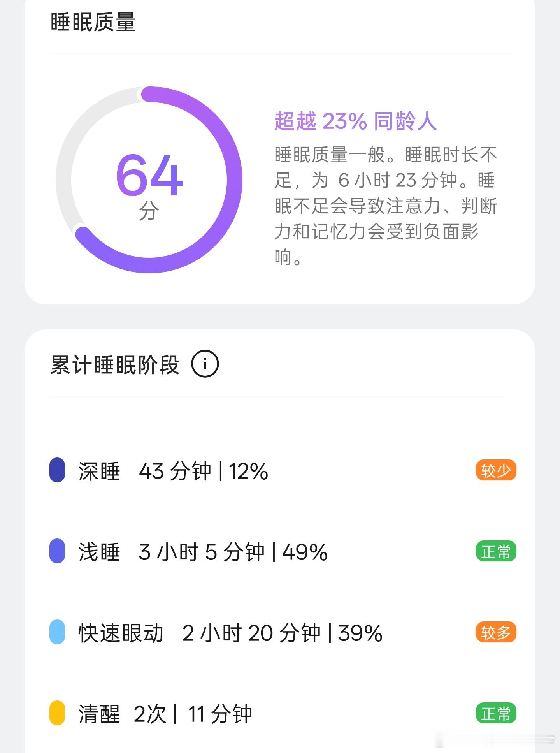Select the 64 分 sleep score
Screen dimensions: 560x753
point(149,186)
